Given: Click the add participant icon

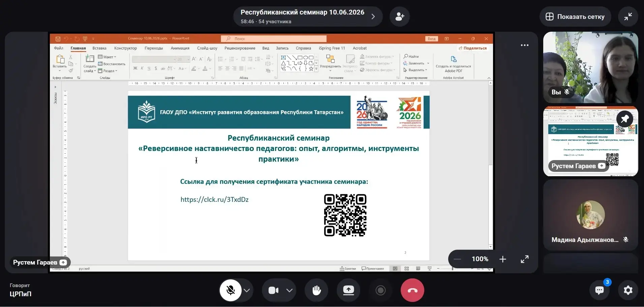Looking at the screenshot, I should (400, 17).
